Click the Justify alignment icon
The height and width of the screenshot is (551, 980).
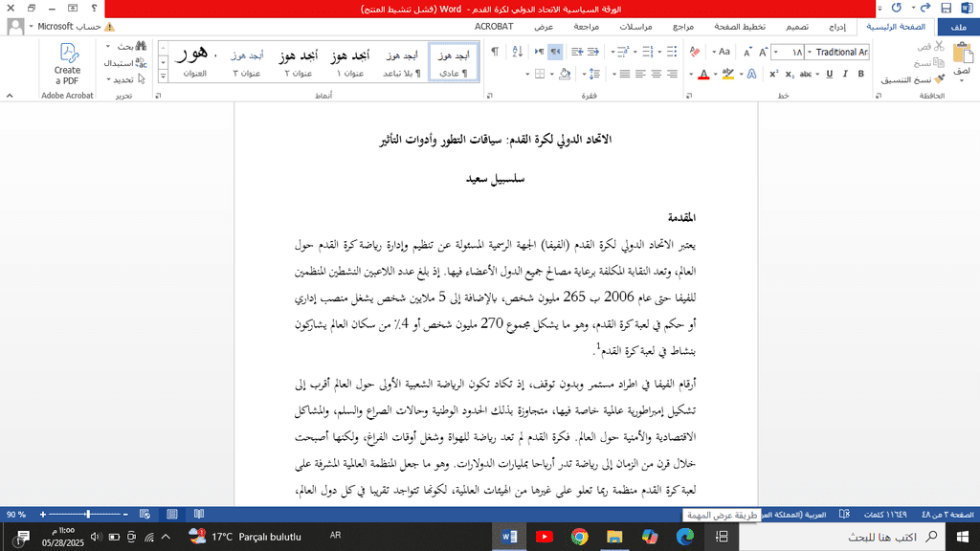tap(624, 74)
